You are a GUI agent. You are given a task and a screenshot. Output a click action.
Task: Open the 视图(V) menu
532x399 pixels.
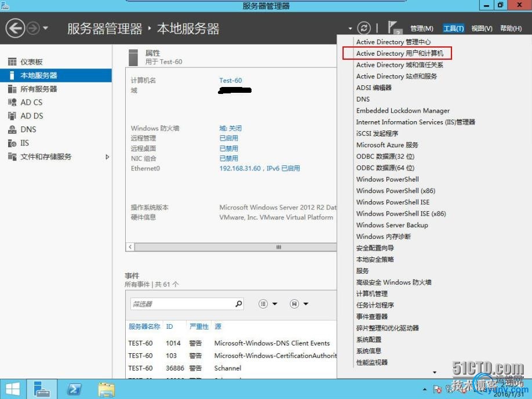(482, 28)
